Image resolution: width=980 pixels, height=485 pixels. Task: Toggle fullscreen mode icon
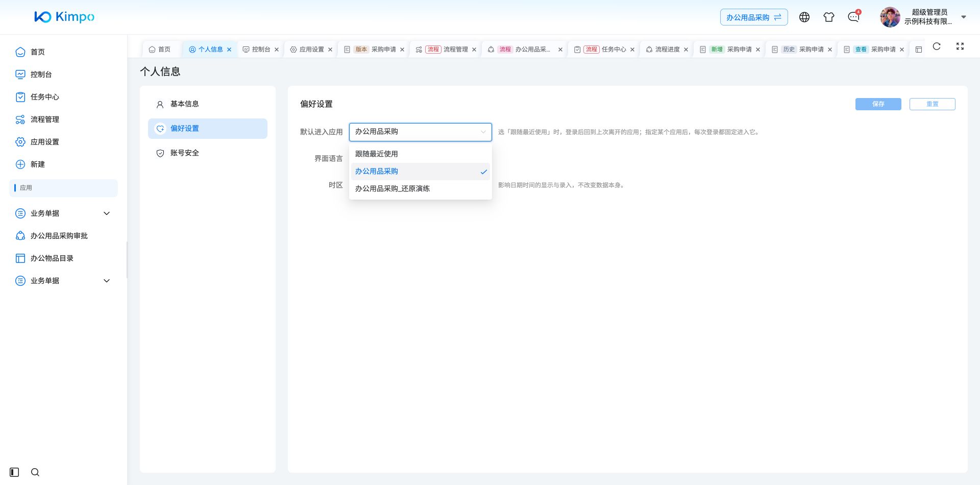(960, 46)
